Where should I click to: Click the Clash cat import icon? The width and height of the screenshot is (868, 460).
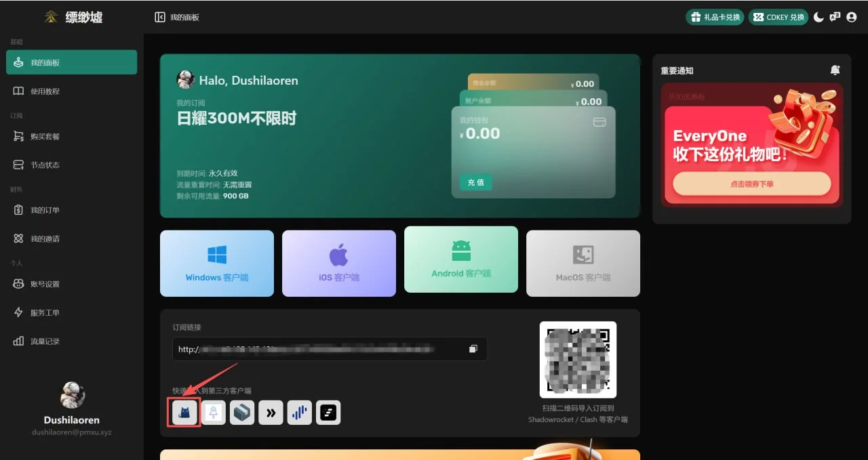click(184, 412)
